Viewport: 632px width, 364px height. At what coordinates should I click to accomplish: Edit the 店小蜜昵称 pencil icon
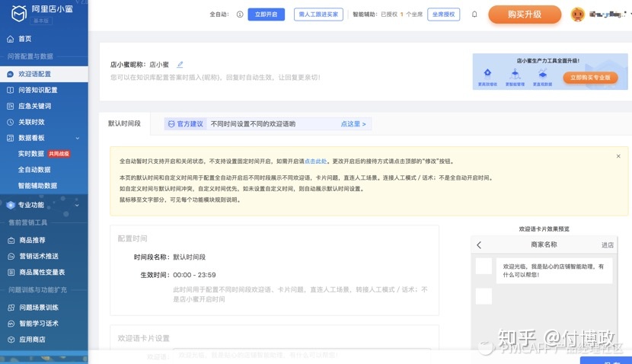pos(180,64)
